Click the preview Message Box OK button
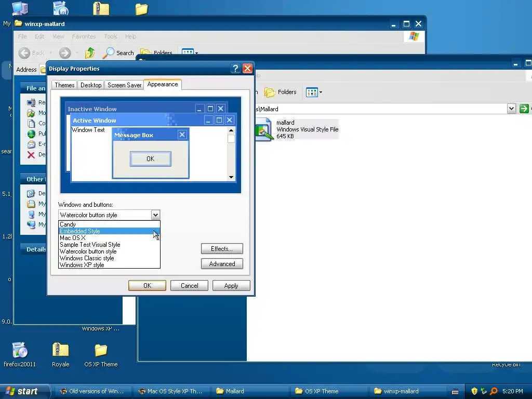Viewport: 532px width, 399px height. tap(150, 159)
